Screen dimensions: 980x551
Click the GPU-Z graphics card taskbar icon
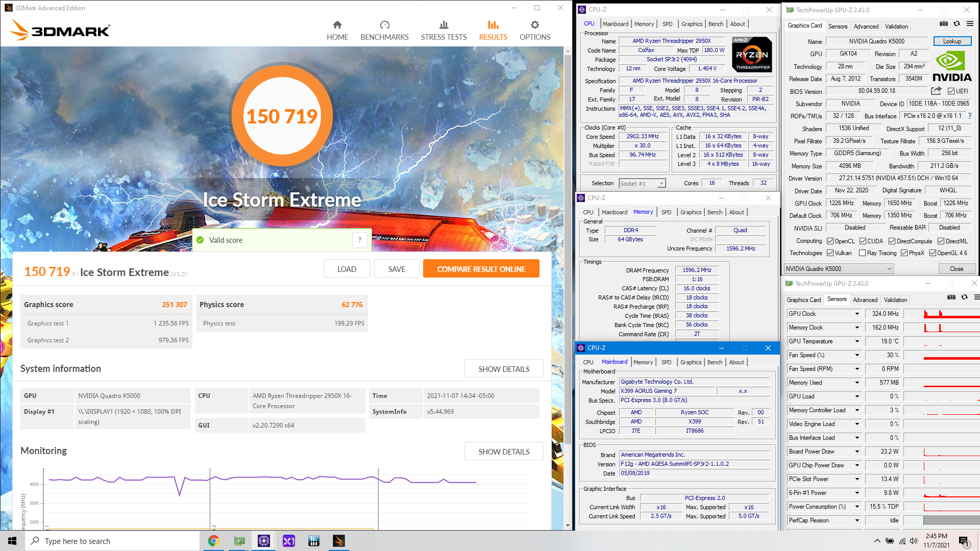coord(239,541)
